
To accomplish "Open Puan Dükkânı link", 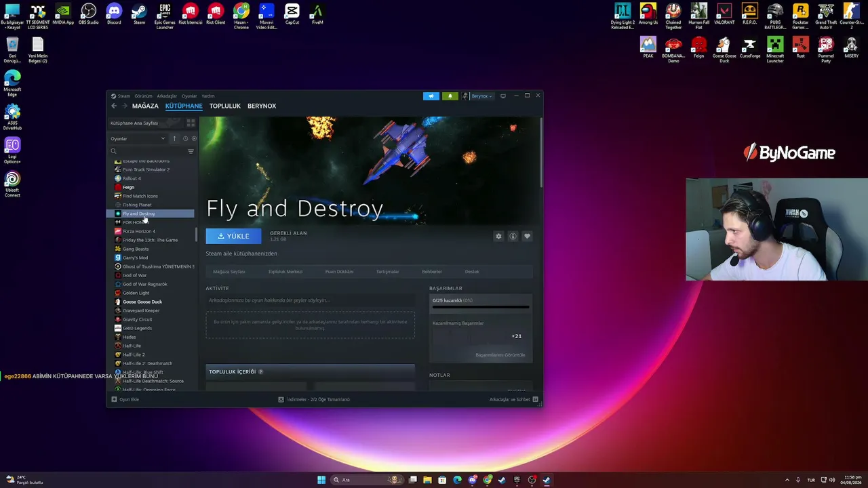I will [339, 272].
